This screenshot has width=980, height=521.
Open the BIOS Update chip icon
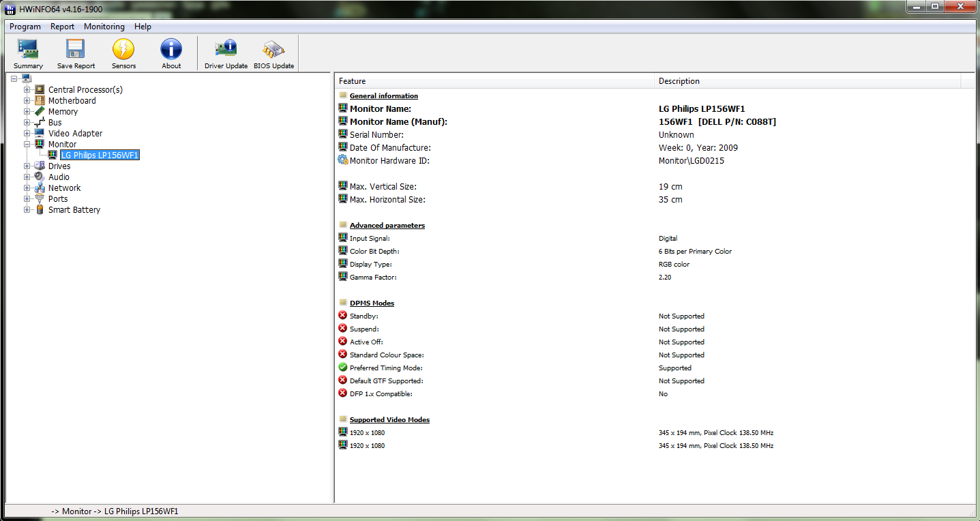tap(273, 49)
